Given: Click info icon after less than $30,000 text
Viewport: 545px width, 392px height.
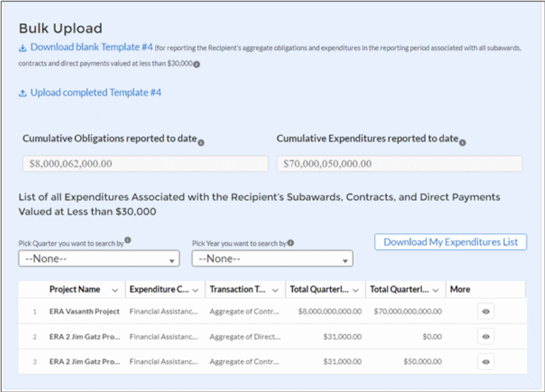Looking at the screenshot, I should tap(196, 64).
